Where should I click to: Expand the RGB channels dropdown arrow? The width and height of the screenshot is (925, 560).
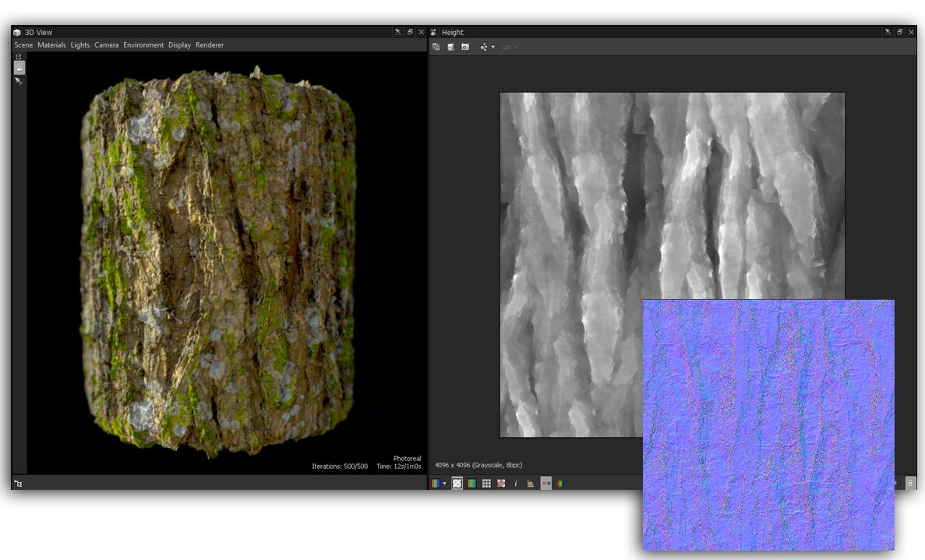pos(445,484)
